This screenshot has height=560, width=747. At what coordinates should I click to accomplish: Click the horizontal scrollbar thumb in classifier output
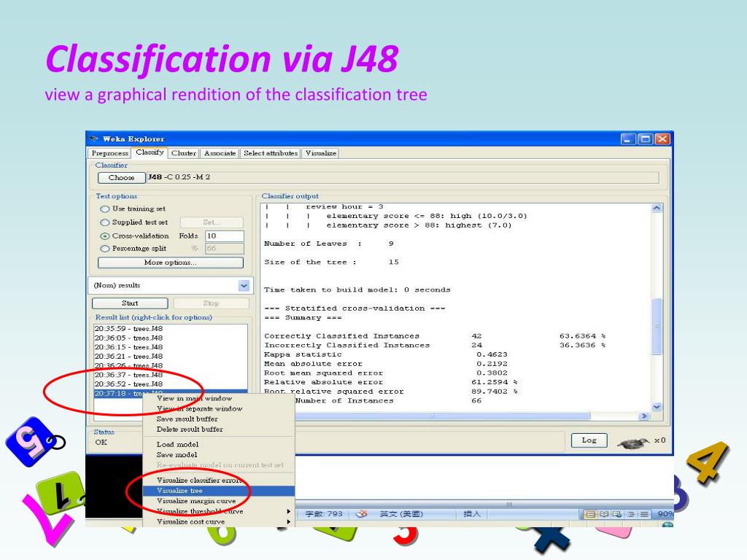(442, 416)
